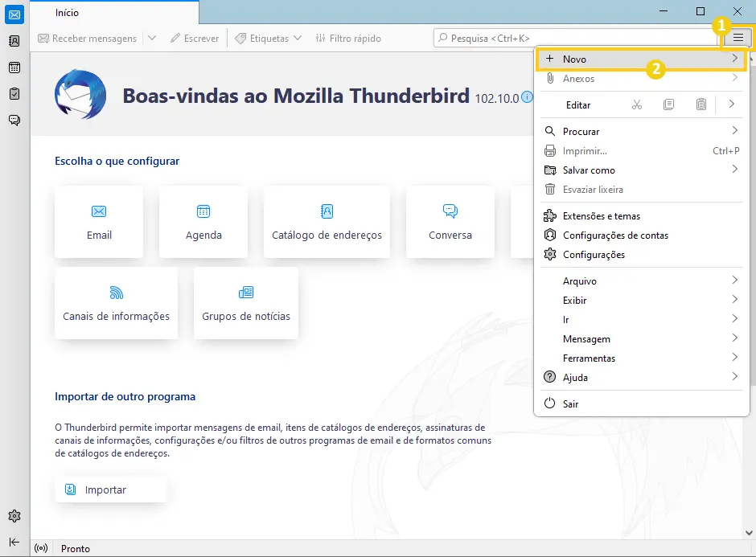Open the Anexos submenu

click(x=641, y=79)
